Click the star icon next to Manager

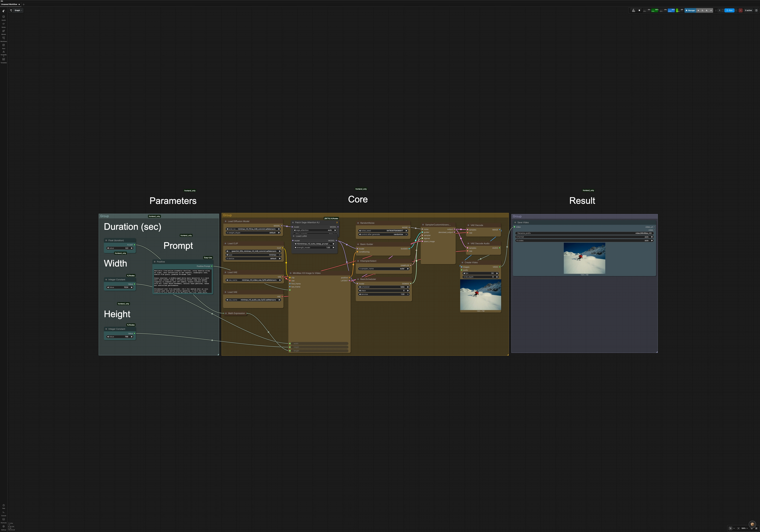coord(698,10)
